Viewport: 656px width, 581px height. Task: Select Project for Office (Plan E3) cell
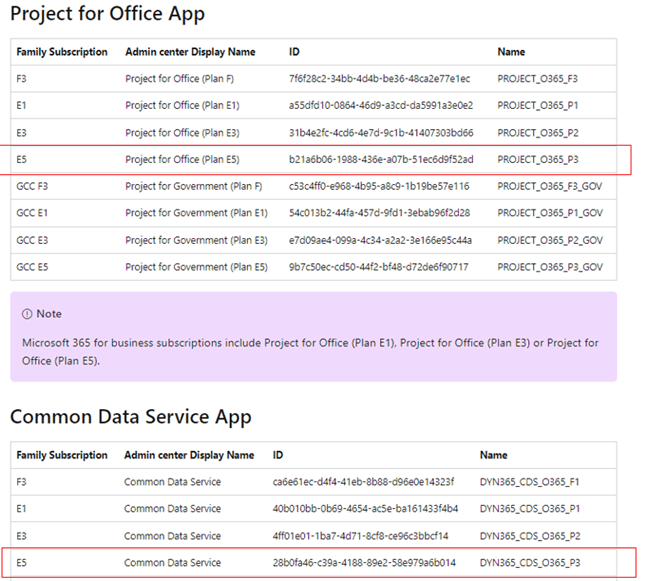pos(182,133)
